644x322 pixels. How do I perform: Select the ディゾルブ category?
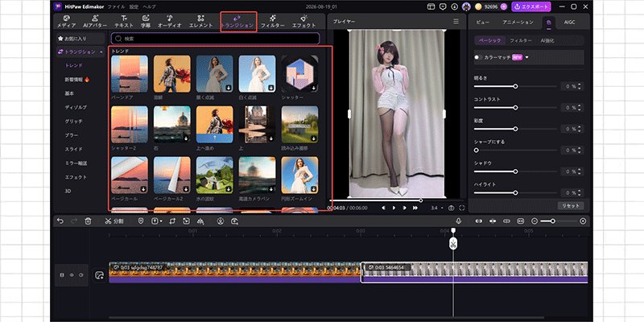point(76,107)
